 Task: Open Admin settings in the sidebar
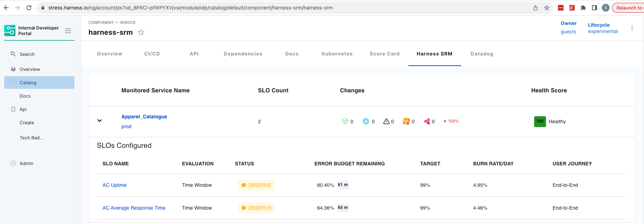click(26, 164)
